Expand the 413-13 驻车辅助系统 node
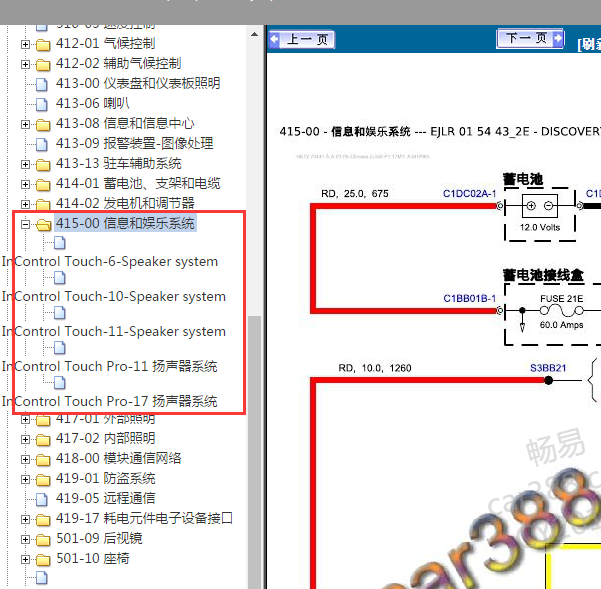 (25, 164)
